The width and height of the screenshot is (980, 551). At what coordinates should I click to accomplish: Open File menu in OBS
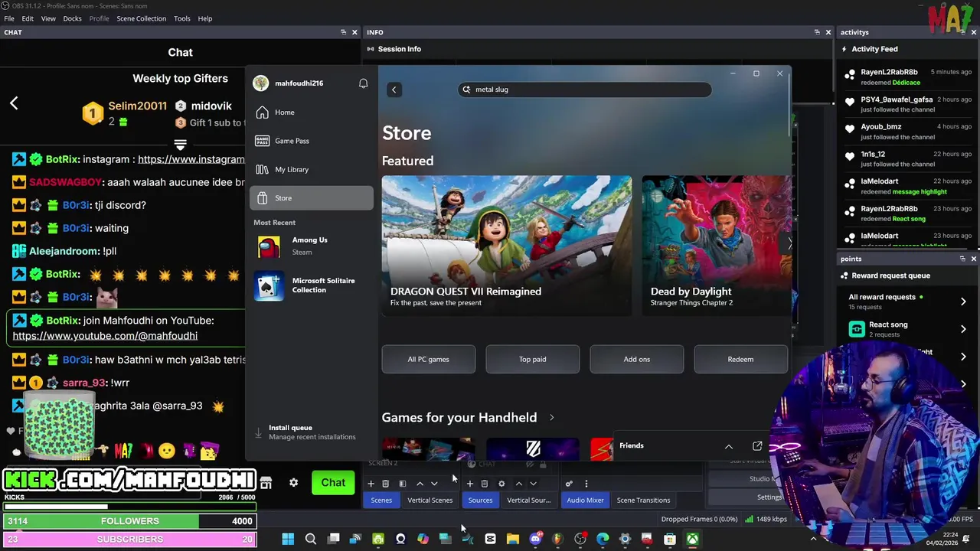coord(9,18)
